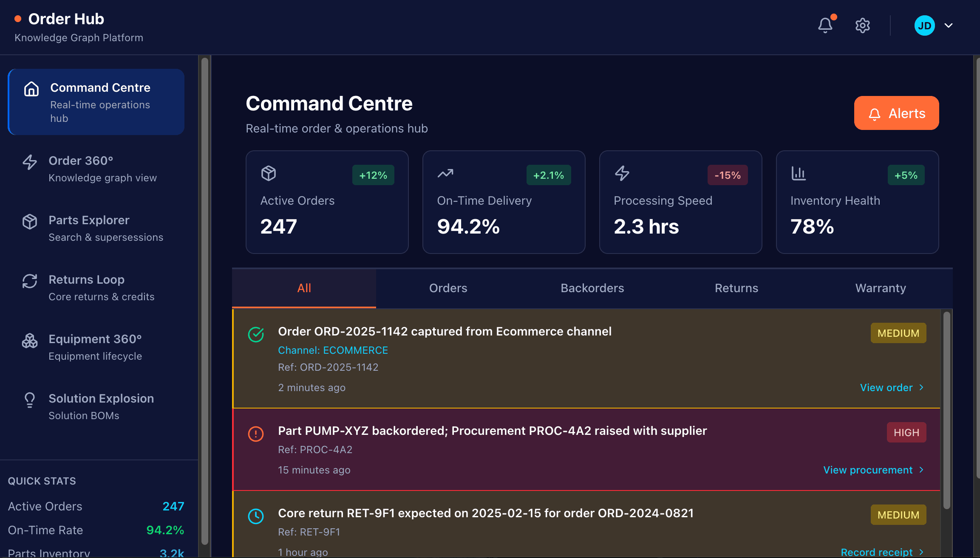The width and height of the screenshot is (980, 558).
Task: Switch to the Backorders tab
Action: coord(592,288)
